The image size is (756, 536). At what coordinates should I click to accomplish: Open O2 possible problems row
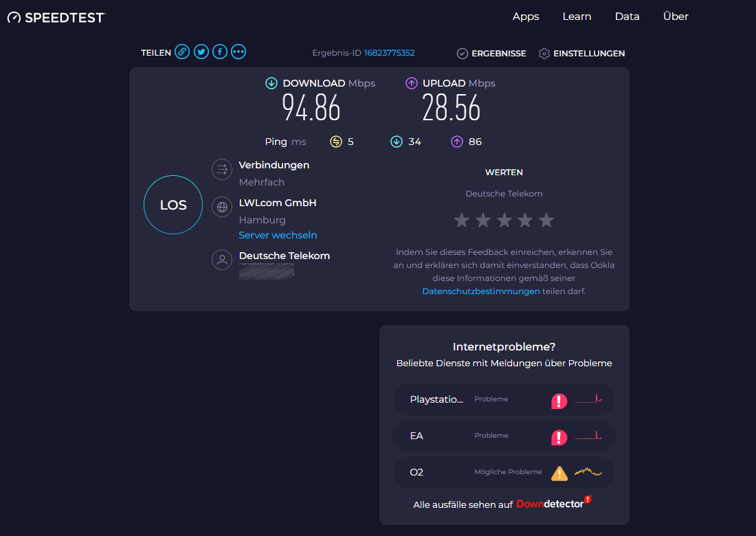point(504,472)
